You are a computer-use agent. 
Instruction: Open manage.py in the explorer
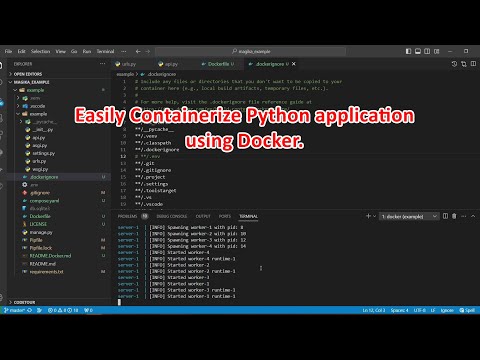pos(41,232)
